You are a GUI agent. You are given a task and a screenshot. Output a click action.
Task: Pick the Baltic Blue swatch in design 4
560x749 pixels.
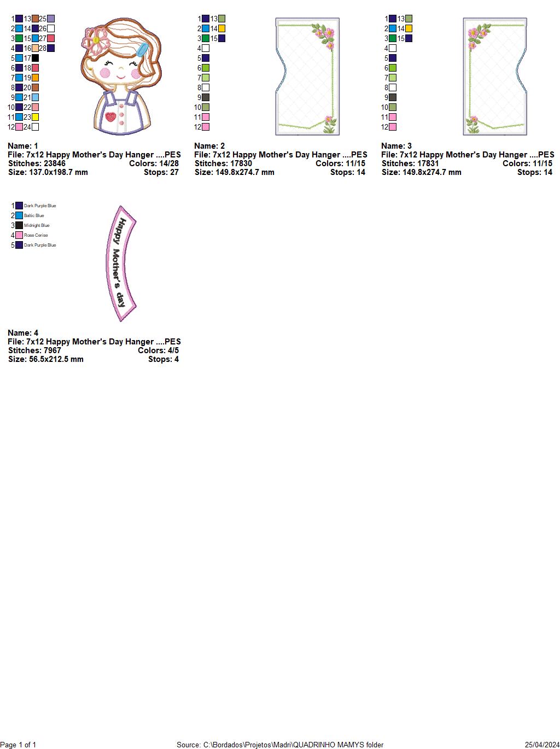[19, 215]
